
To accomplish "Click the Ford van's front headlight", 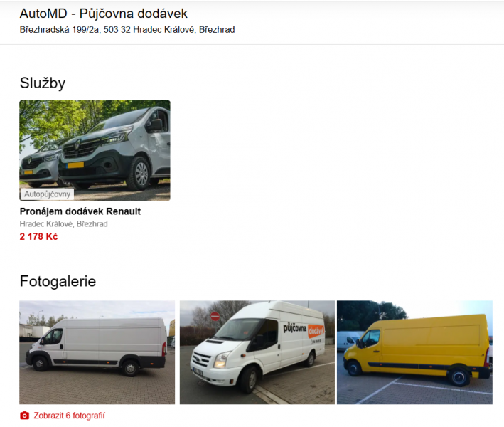I will [222, 360].
